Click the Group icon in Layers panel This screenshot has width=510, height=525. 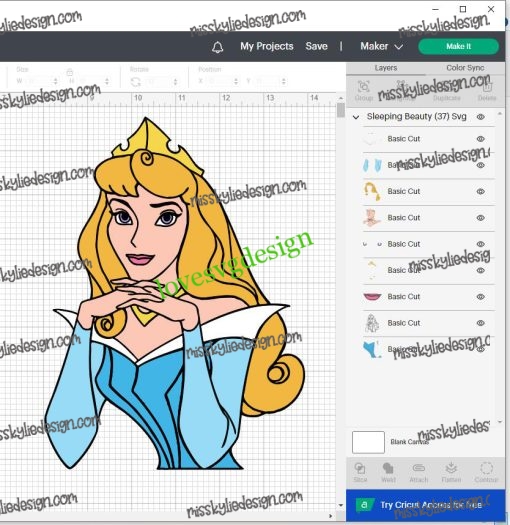point(364,87)
